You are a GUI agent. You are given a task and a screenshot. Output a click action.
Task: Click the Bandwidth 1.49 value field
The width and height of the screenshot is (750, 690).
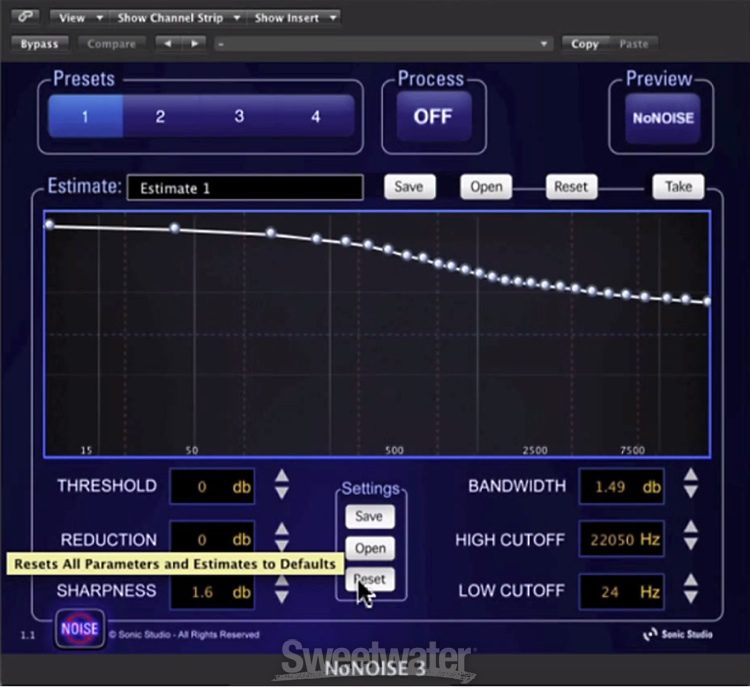click(621, 487)
